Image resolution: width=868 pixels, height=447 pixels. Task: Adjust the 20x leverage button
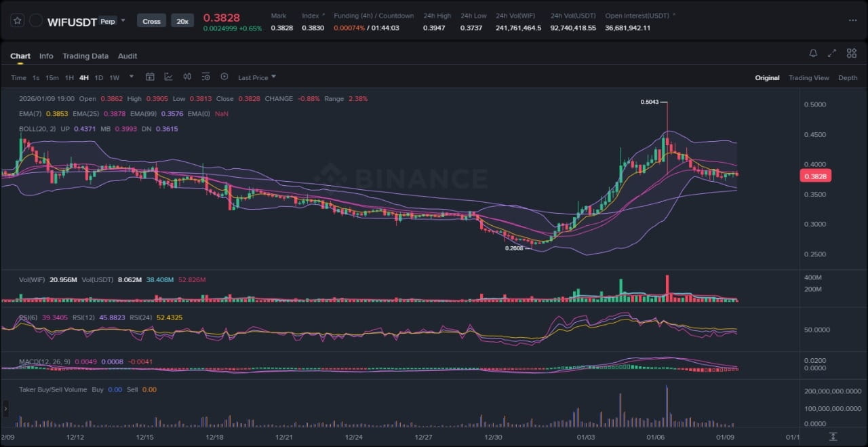182,21
